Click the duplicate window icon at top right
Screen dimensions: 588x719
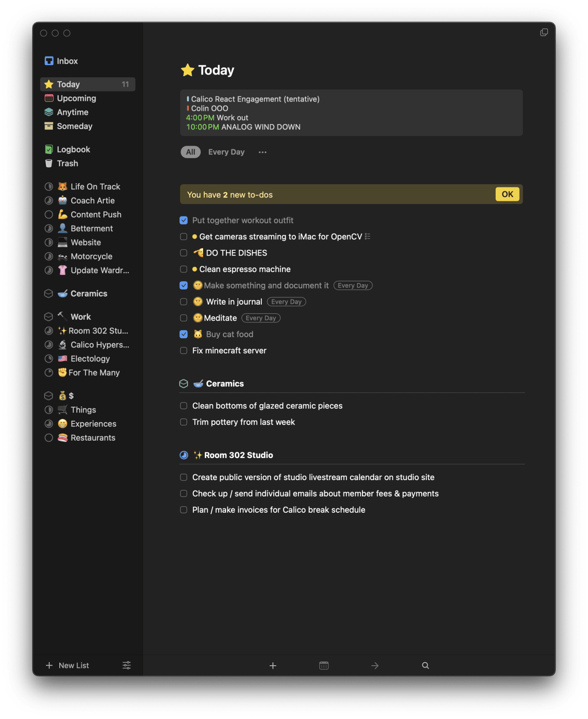click(544, 32)
